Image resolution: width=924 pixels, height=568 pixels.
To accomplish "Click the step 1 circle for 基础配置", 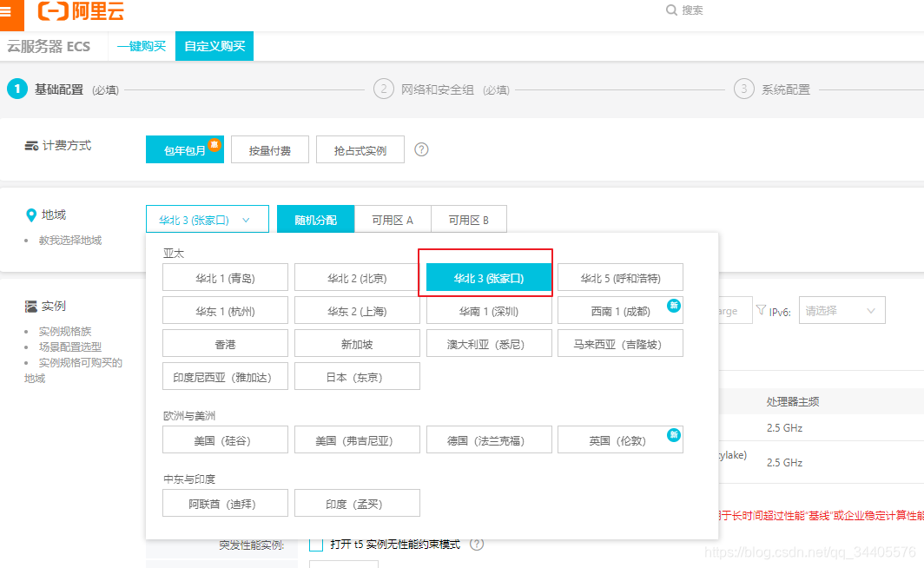I will pyautogui.click(x=17, y=89).
